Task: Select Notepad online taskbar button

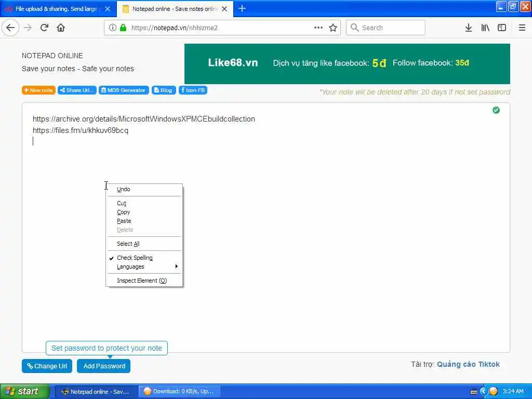Action: coord(96,392)
